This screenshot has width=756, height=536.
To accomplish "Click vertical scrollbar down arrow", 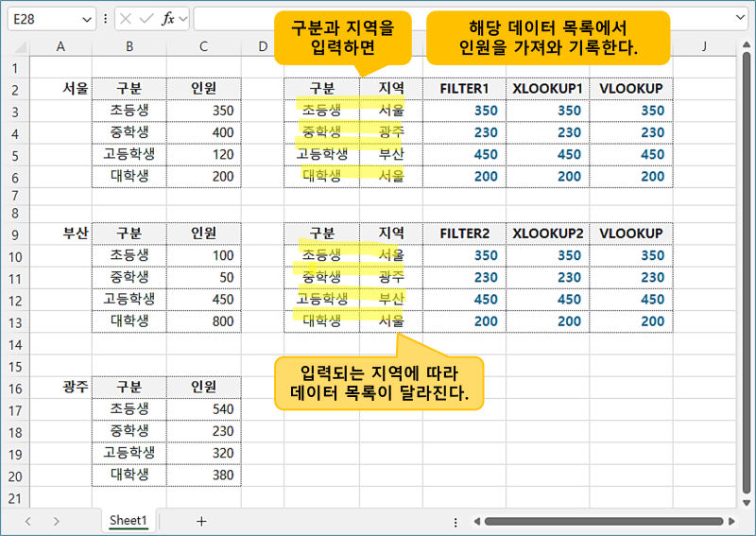I will coord(746,501).
